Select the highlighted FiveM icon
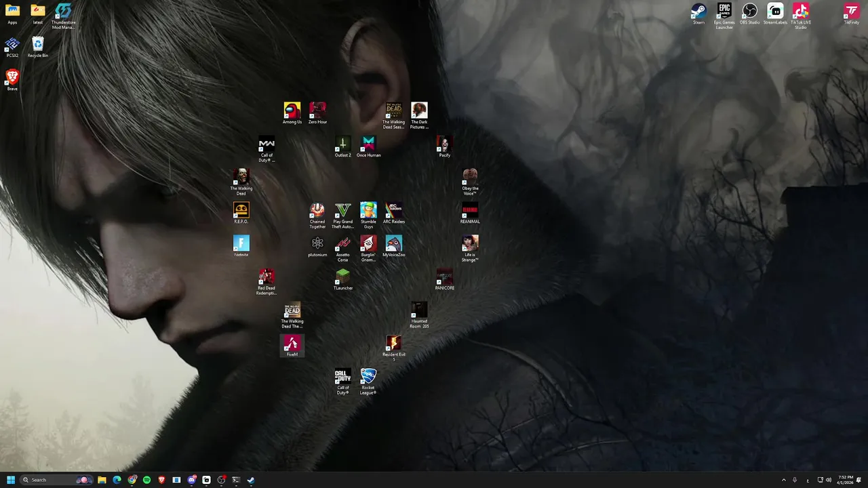The height and width of the screenshot is (488, 868). pos(292,346)
